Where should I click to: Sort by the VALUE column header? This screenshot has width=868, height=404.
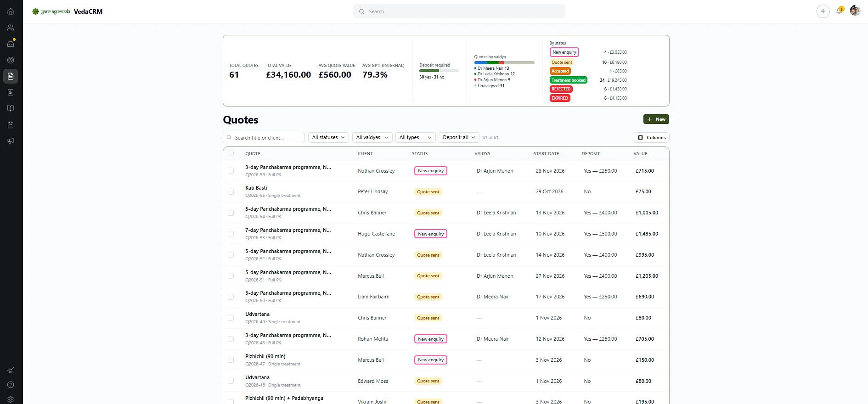(x=640, y=154)
